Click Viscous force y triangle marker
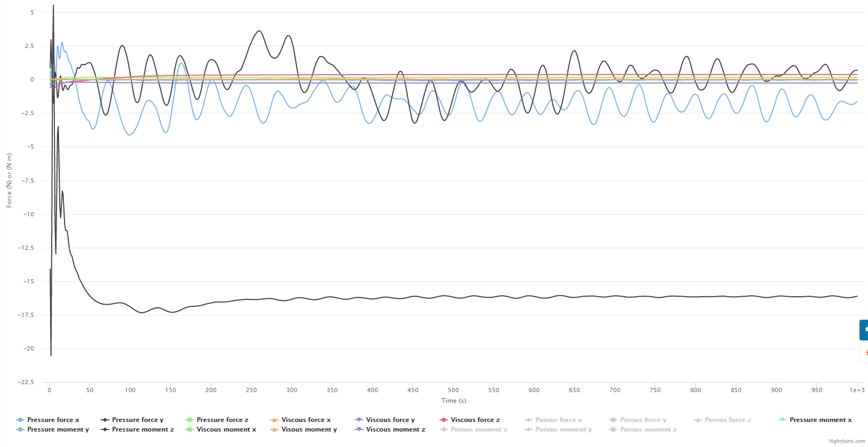This screenshot has height=447, width=868. pos(359,420)
